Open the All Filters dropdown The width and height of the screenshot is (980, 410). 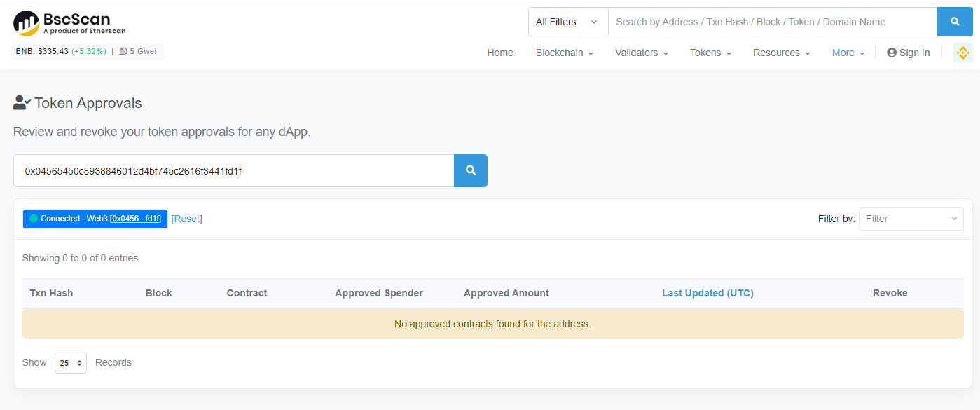(x=567, y=22)
